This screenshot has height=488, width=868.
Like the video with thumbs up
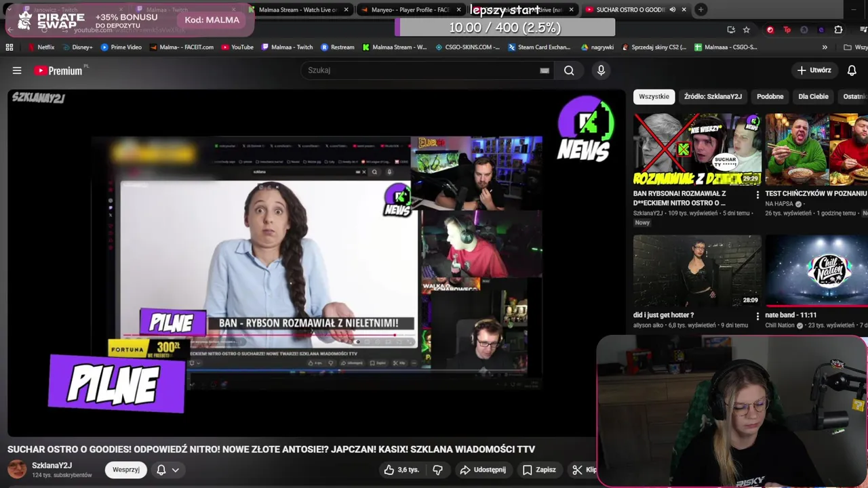click(401, 470)
